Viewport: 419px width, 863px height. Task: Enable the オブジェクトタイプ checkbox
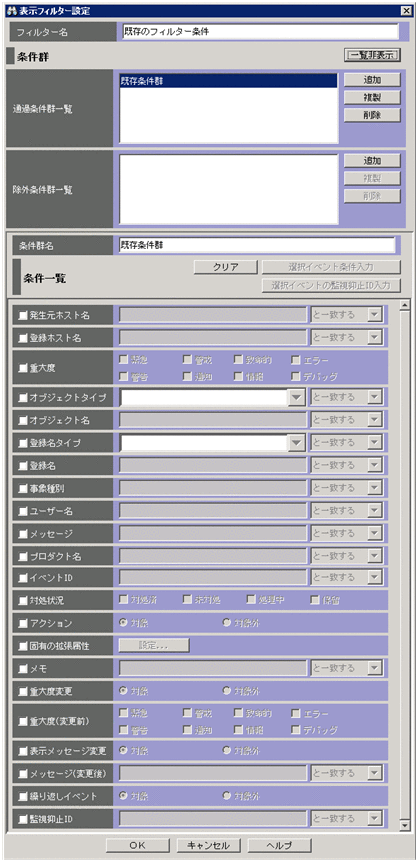(x=23, y=398)
